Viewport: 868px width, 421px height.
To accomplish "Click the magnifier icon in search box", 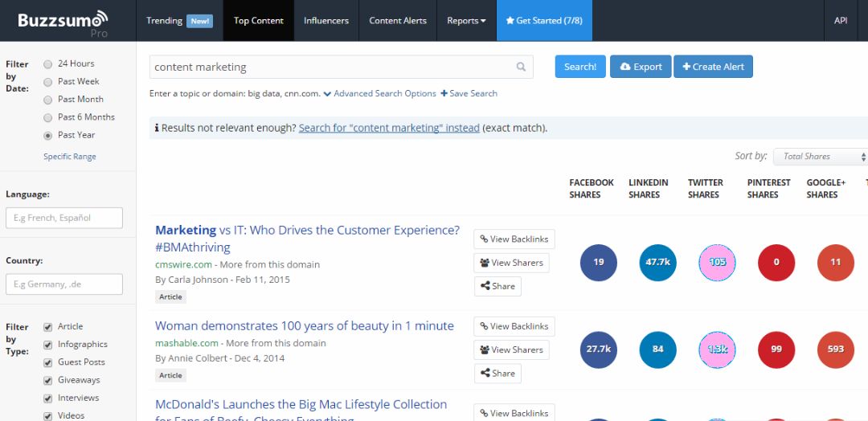I will tap(521, 67).
